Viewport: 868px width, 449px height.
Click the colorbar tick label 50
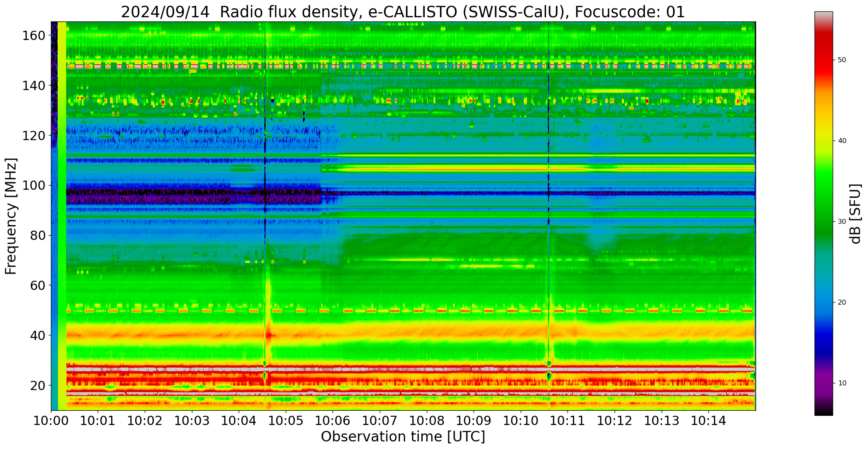pos(841,60)
